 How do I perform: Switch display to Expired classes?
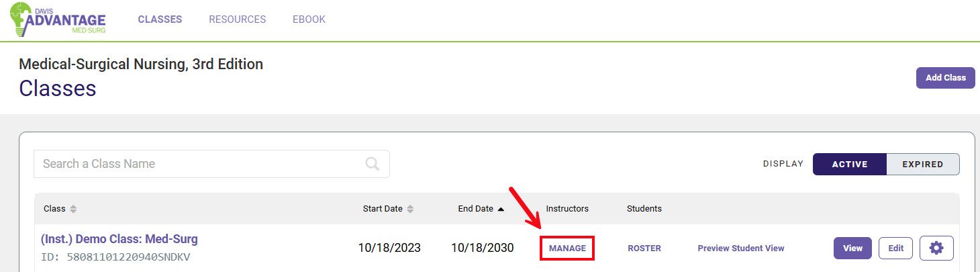(x=922, y=164)
